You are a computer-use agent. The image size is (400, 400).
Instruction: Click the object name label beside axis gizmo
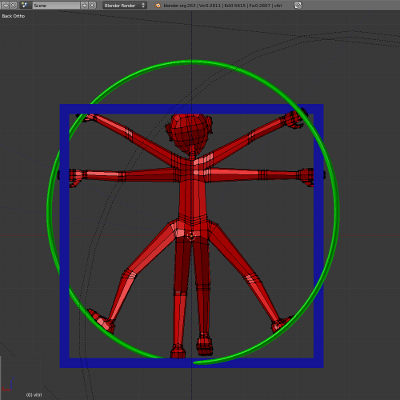34,395
